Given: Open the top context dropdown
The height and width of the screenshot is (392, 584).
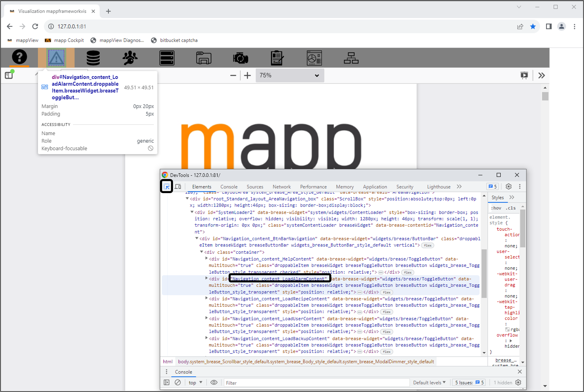Looking at the screenshot, I should (x=195, y=383).
